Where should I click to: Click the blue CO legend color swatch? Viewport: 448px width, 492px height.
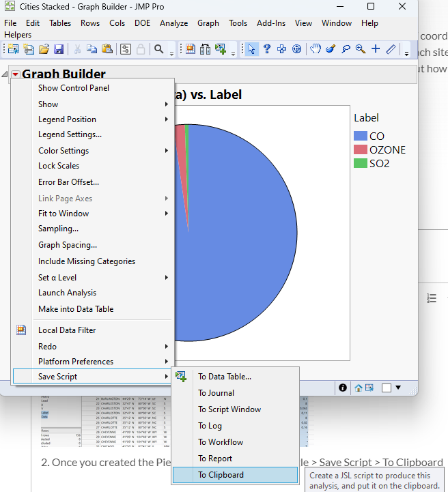click(x=361, y=136)
